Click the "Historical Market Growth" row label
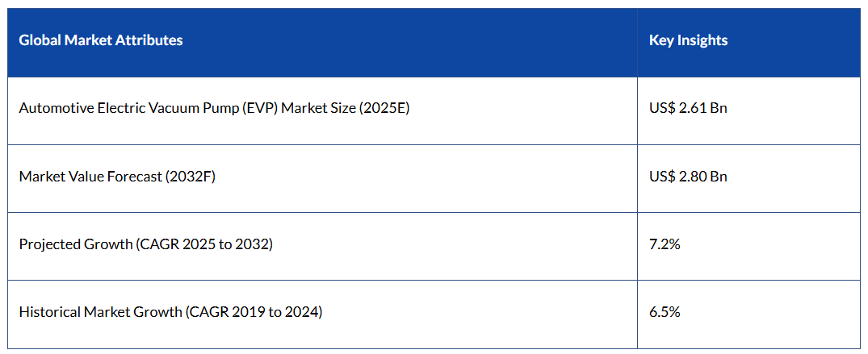The image size is (868, 354). pos(170,311)
